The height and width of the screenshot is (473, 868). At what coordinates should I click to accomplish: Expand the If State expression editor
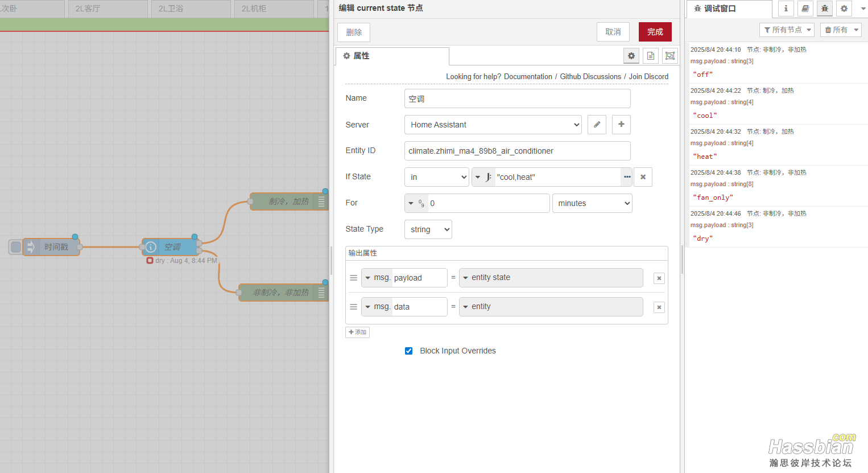[x=627, y=177]
